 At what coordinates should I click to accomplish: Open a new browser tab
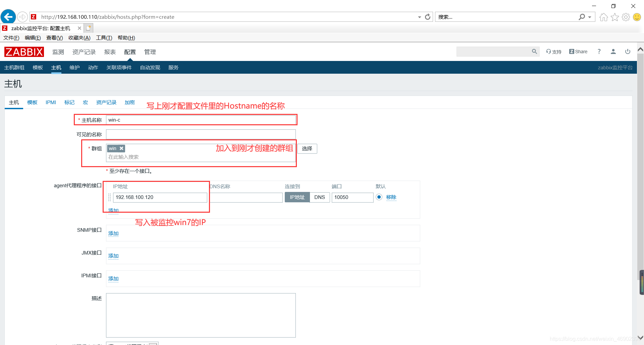[88, 28]
